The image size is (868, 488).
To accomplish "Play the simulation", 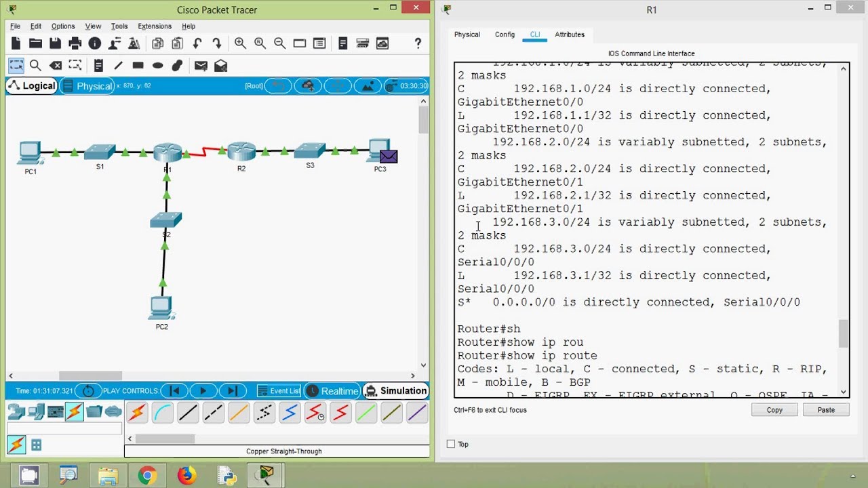I will click(x=203, y=391).
